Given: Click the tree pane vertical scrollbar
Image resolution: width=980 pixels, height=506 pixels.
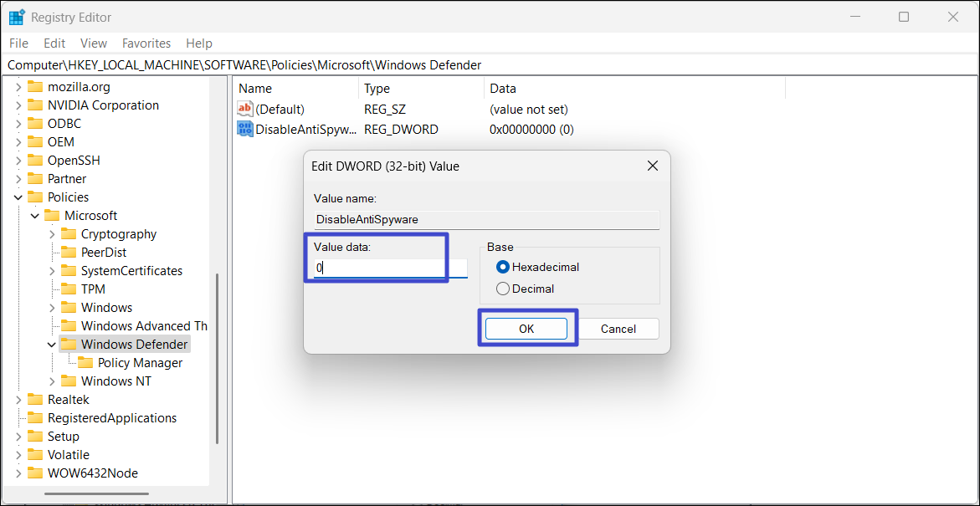Looking at the screenshot, I should point(217,358).
